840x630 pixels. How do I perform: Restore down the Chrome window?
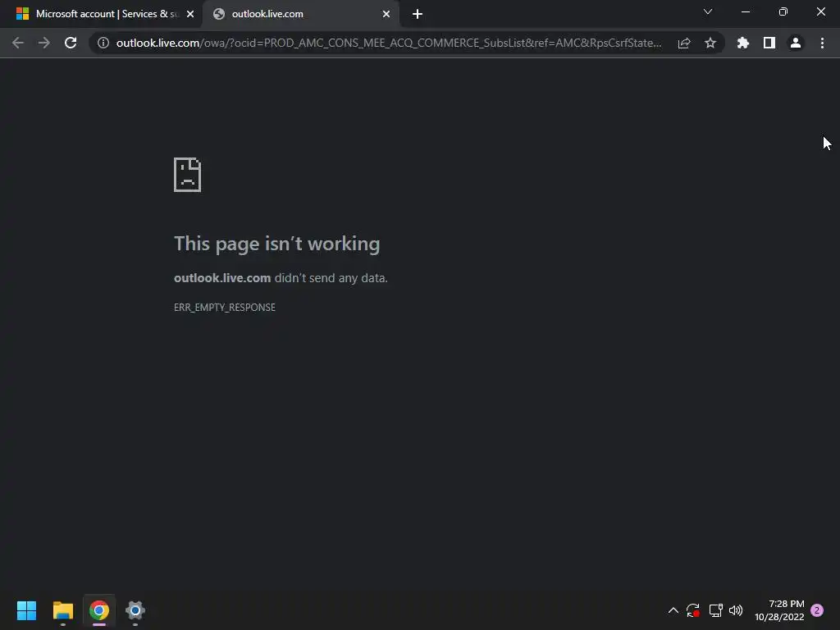pyautogui.click(x=783, y=11)
